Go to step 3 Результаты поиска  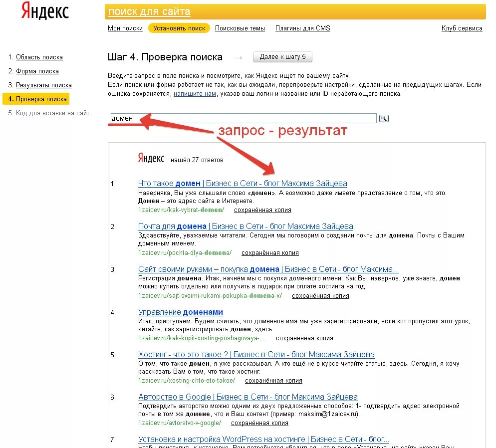pos(43,85)
